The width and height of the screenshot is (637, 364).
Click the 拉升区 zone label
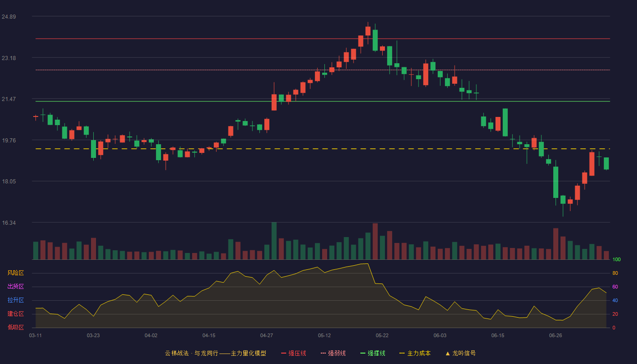click(15, 300)
